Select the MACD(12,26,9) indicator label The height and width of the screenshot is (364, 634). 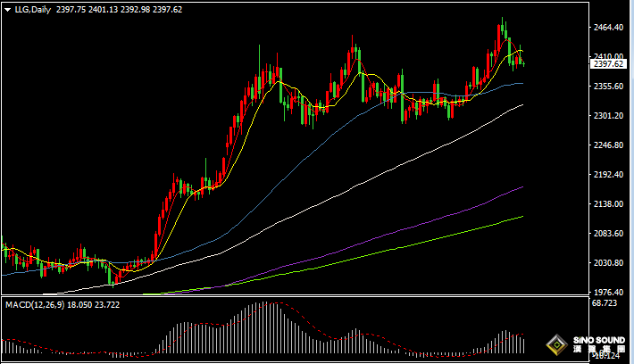pos(38,305)
